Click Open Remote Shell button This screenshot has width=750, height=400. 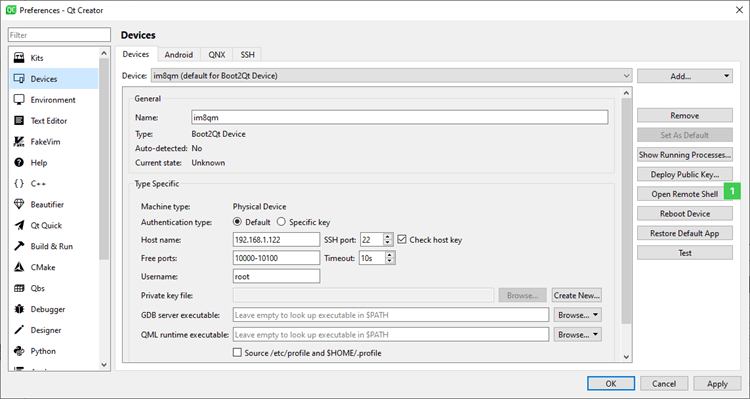coord(684,194)
